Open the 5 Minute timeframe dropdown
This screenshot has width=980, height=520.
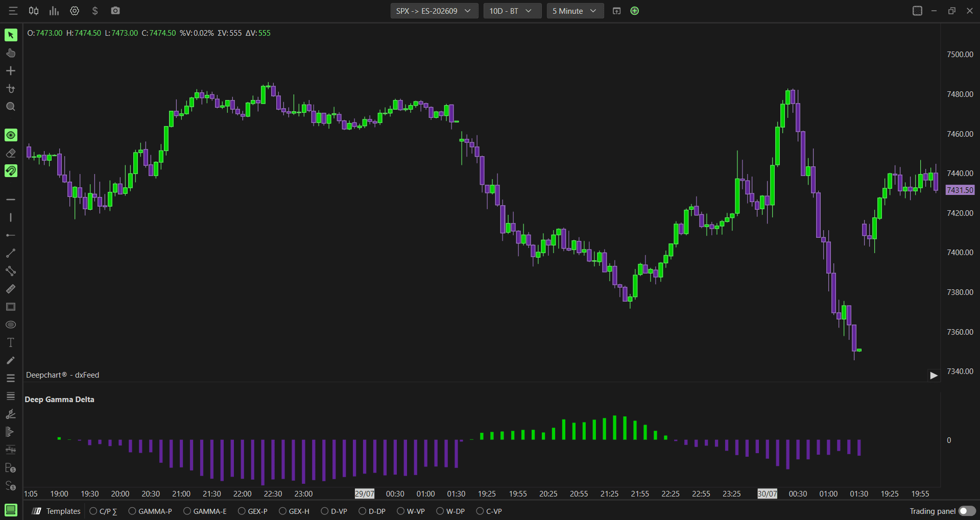pyautogui.click(x=575, y=11)
